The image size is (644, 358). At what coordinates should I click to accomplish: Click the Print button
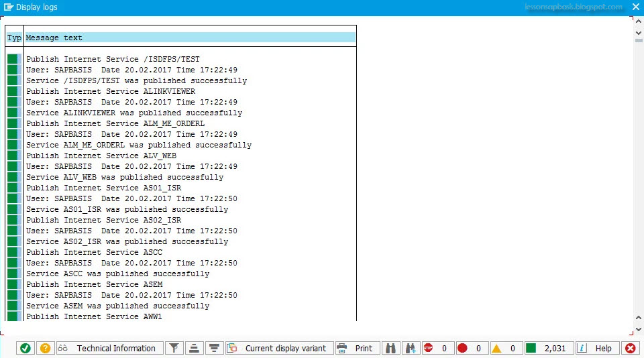[x=358, y=348]
